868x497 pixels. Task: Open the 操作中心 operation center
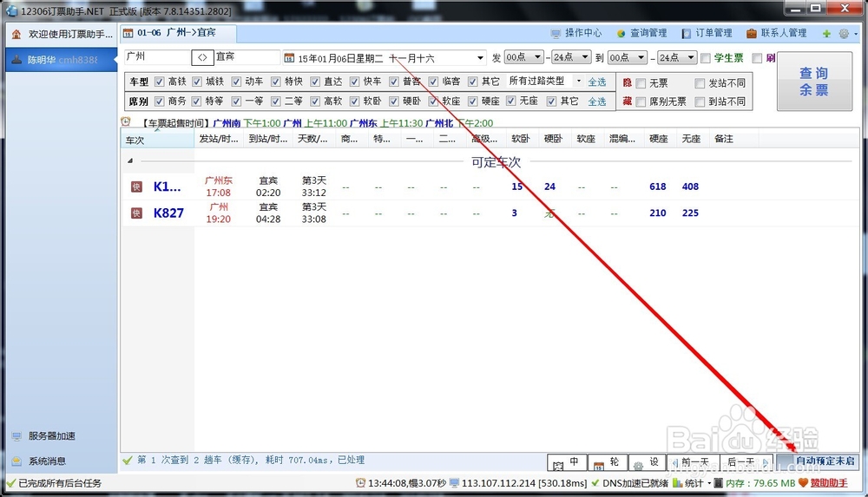(575, 33)
